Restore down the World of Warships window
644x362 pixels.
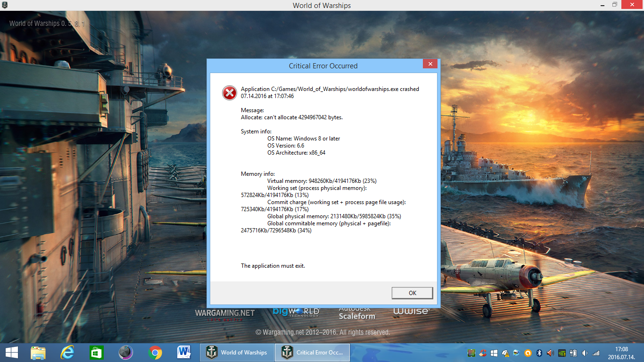615,5
